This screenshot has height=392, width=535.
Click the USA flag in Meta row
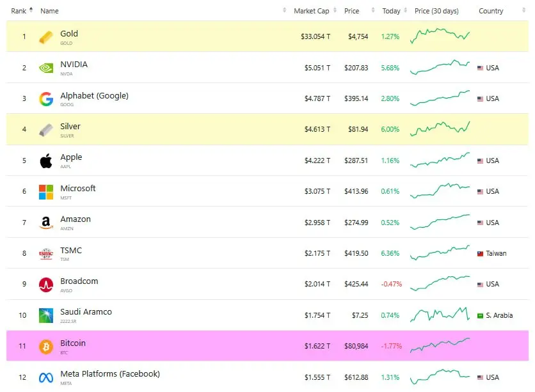pyautogui.click(x=480, y=377)
